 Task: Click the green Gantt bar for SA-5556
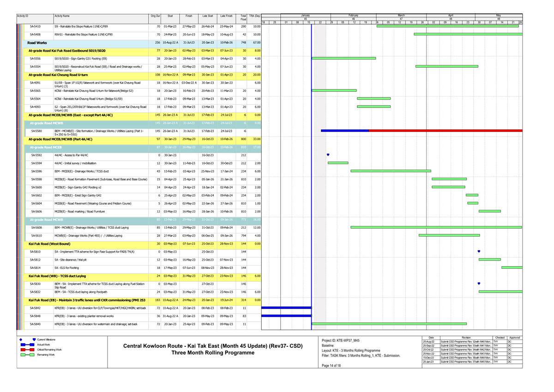pyautogui.click(x=343, y=59)
